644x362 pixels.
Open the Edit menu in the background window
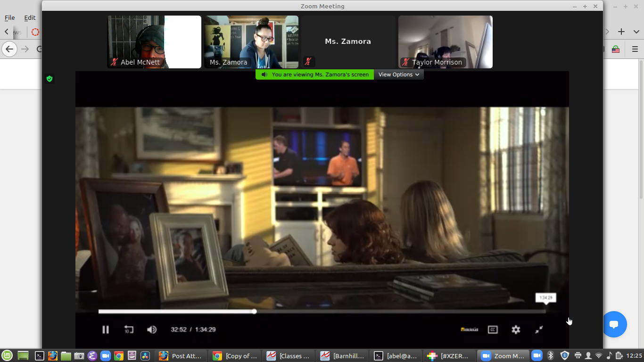30,17
